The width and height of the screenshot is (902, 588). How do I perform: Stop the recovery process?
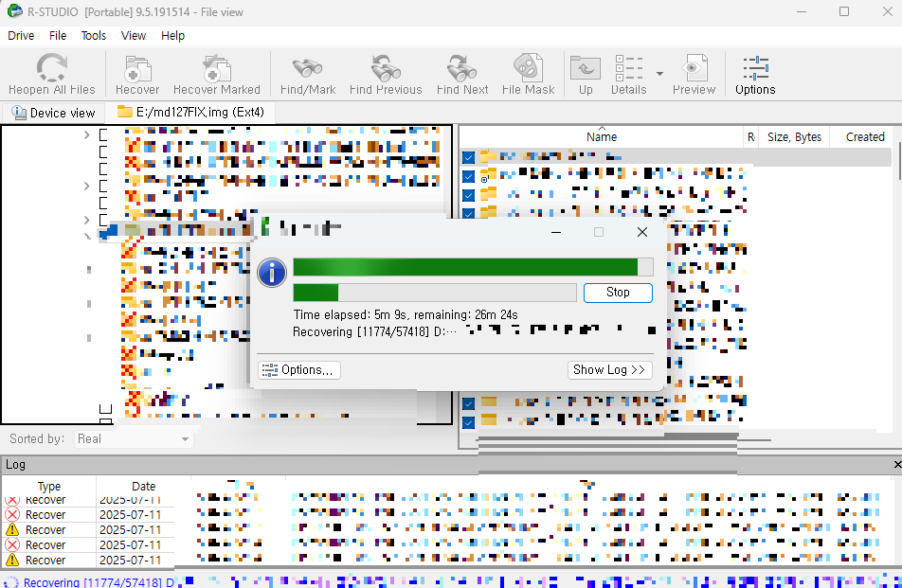click(618, 293)
